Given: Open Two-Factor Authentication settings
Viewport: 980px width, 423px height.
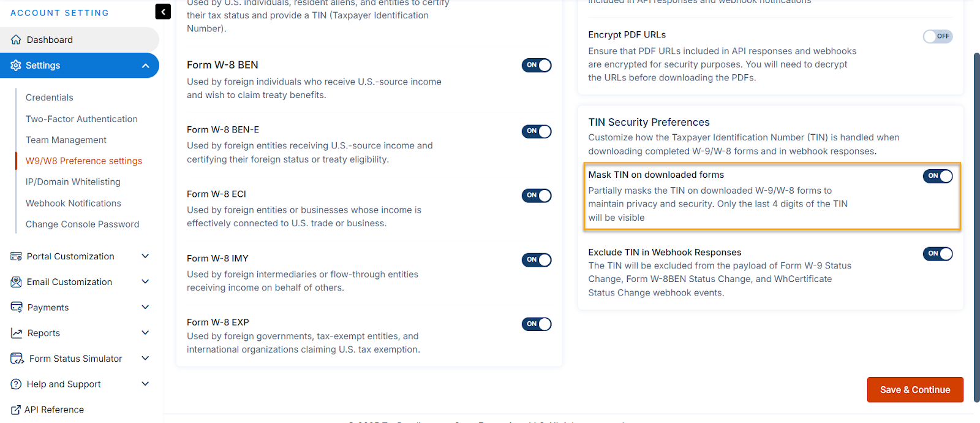Looking at the screenshot, I should (x=81, y=119).
